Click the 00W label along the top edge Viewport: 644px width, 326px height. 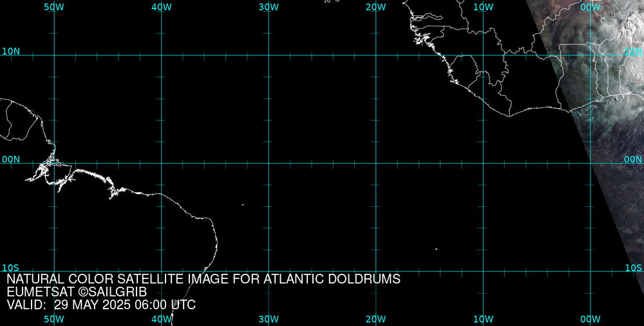591,7
